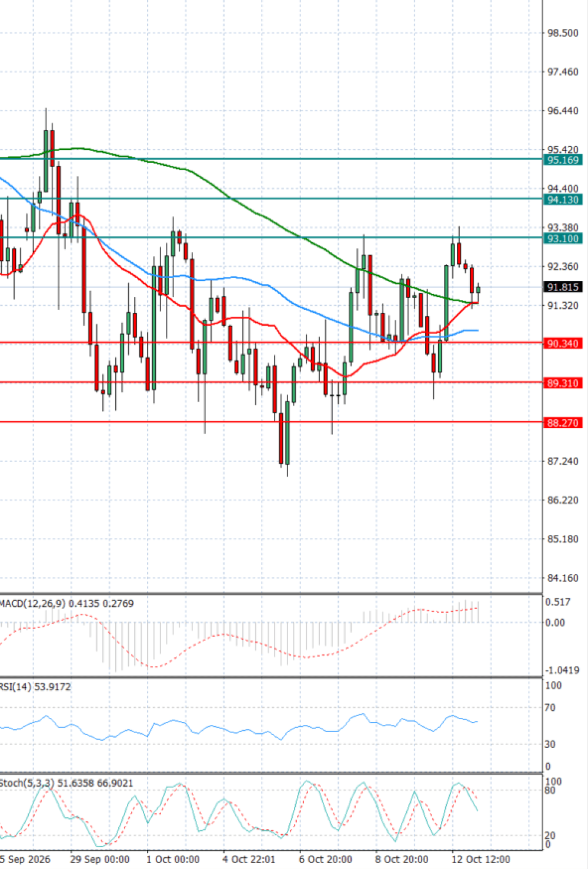This screenshot has width=588, height=869.
Task: Click the 93.100 resistance price label
Action: click(x=563, y=238)
